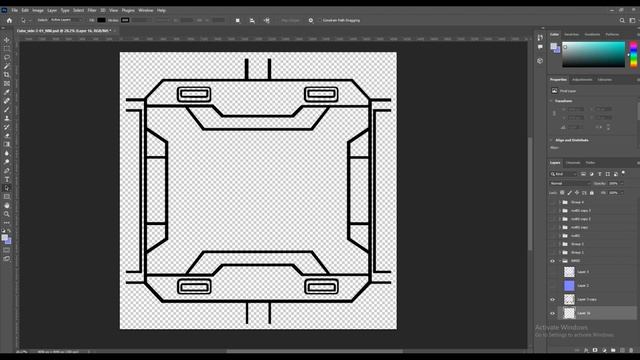Open the Fill value dropdown

(622, 193)
